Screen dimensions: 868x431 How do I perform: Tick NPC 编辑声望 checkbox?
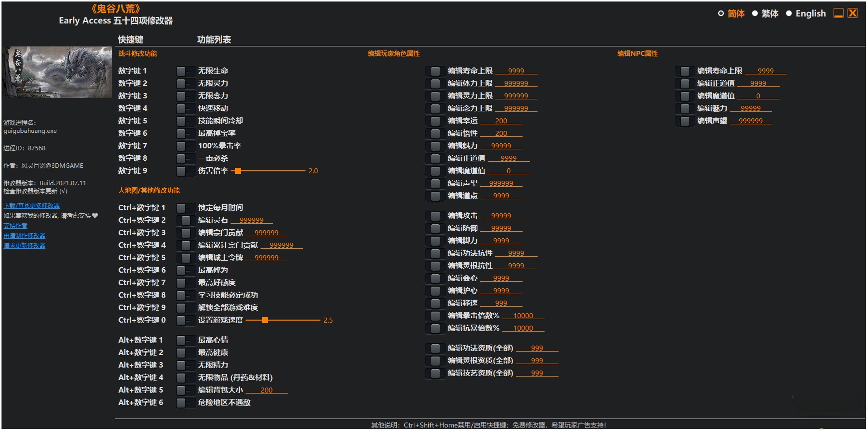(685, 121)
